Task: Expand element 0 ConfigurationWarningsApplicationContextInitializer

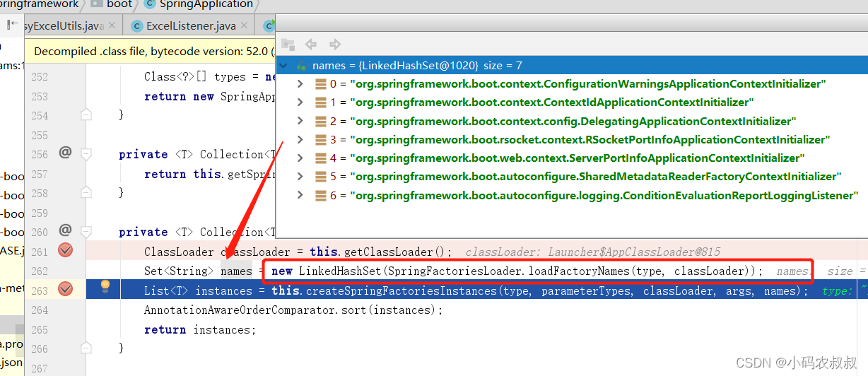Action: point(300,84)
